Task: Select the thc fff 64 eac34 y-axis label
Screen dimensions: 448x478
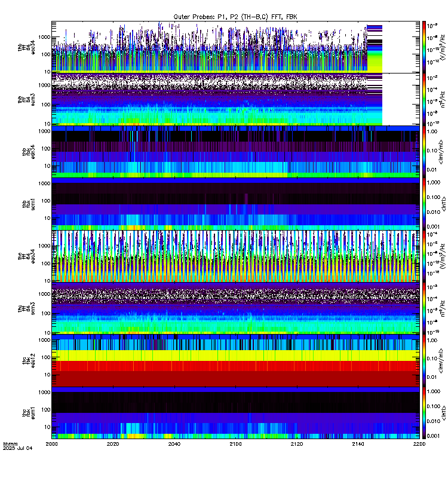Action: point(26,256)
